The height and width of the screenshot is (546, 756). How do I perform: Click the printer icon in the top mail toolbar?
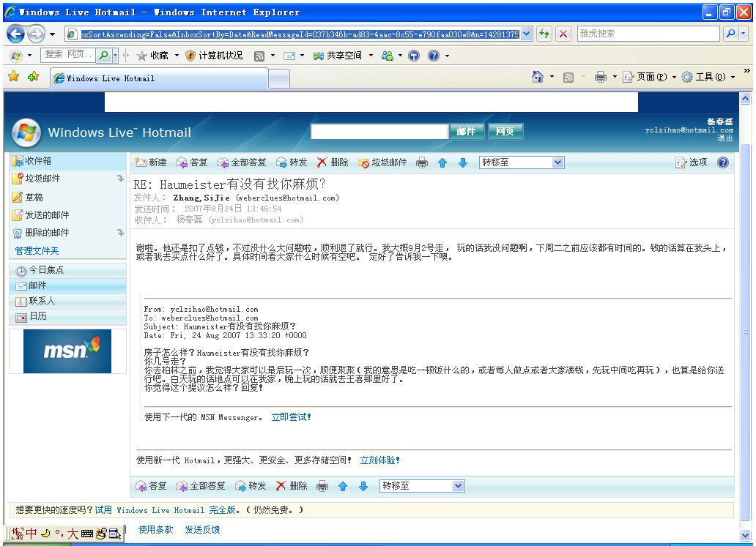(x=422, y=163)
